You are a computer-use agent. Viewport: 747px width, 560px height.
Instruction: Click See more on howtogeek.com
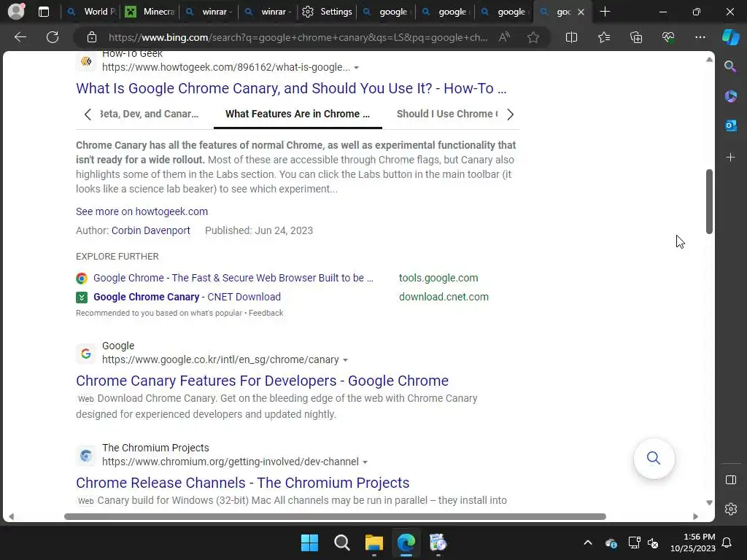[x=142, y=211]
